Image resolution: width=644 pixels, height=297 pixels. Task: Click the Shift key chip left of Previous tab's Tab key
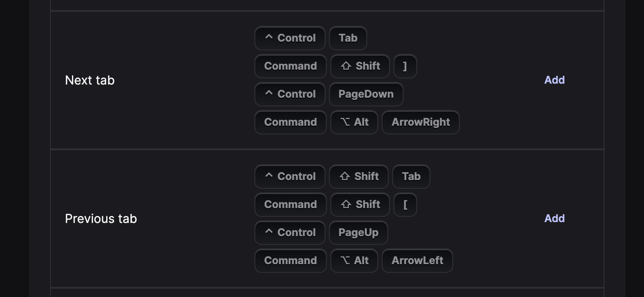click(359, 177)
